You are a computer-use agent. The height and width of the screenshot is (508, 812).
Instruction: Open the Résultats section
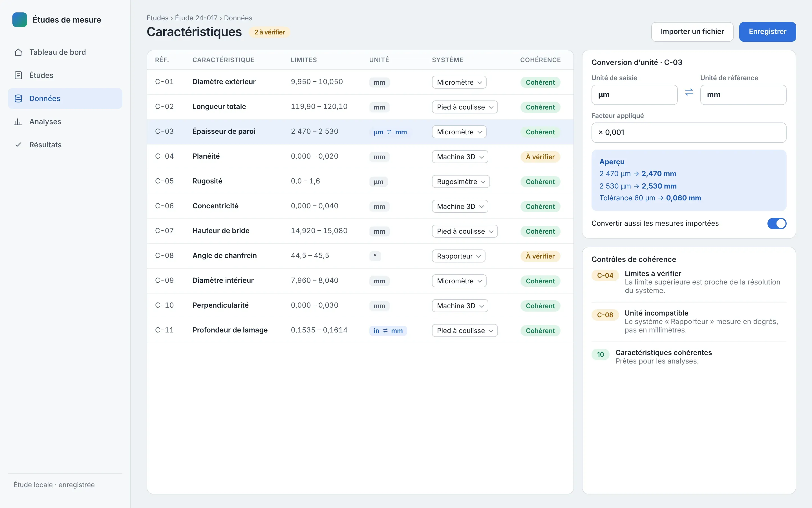(x=65, y=145)
